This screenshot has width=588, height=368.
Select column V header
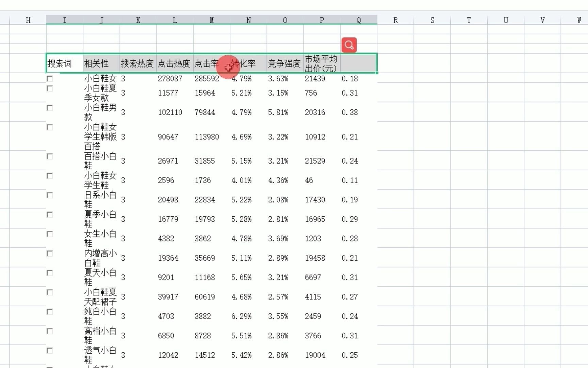click(x=542, y=20)
